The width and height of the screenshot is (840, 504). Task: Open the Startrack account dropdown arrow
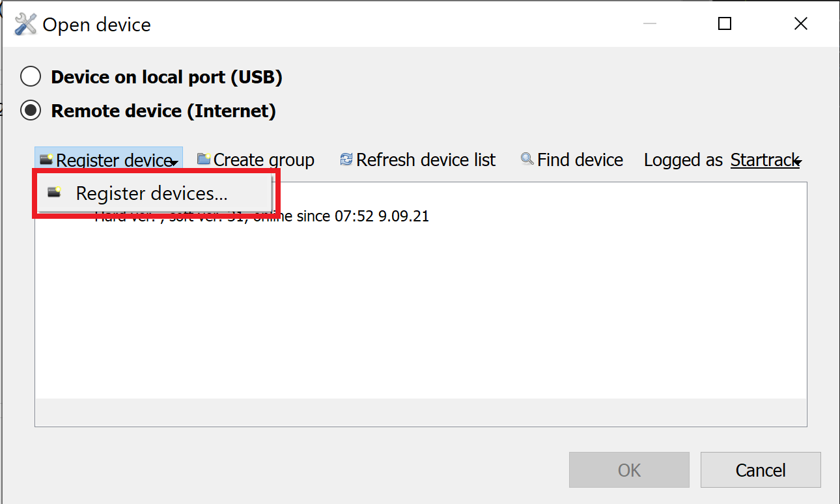pyautogui.click(x=797, y=162)
